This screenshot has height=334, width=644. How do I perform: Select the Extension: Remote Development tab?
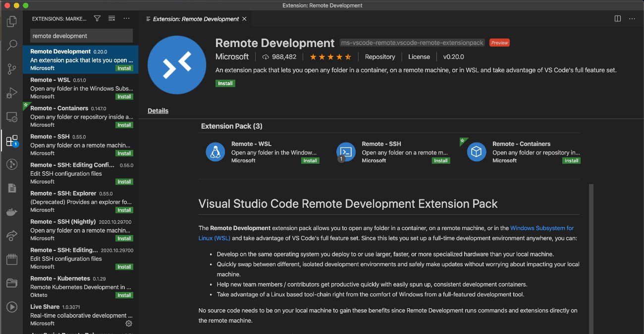tap(197, 19)
